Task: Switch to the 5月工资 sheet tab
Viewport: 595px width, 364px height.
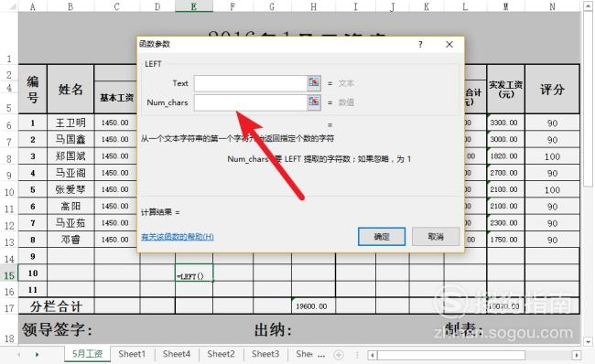Action: tap(87, 354)
